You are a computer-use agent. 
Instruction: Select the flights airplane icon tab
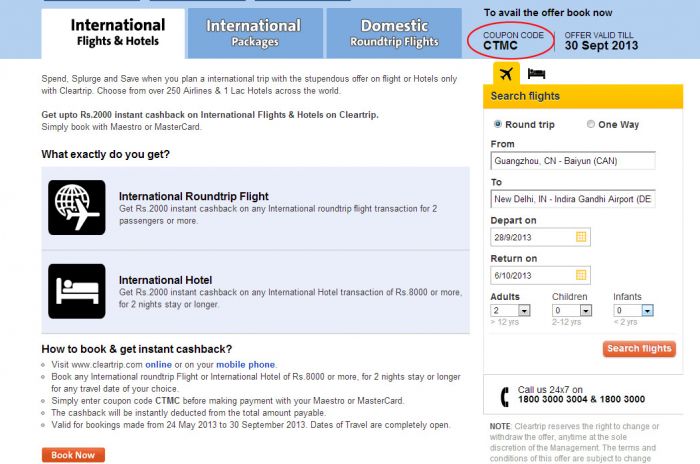506,73
